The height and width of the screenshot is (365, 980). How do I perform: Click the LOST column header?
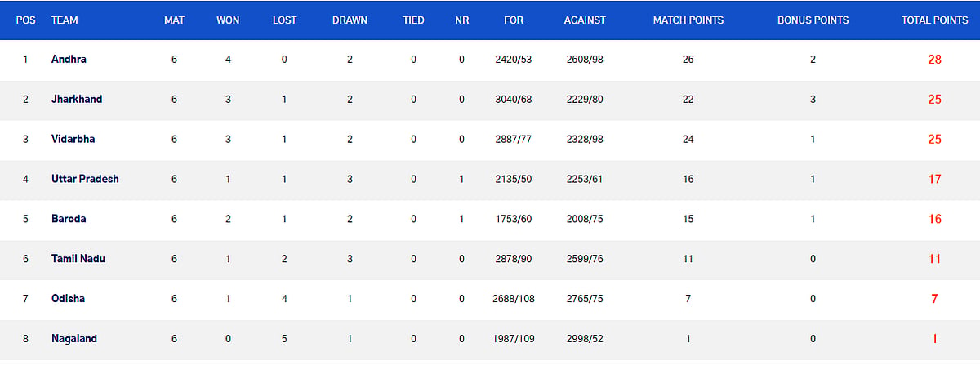click(284, 20)
